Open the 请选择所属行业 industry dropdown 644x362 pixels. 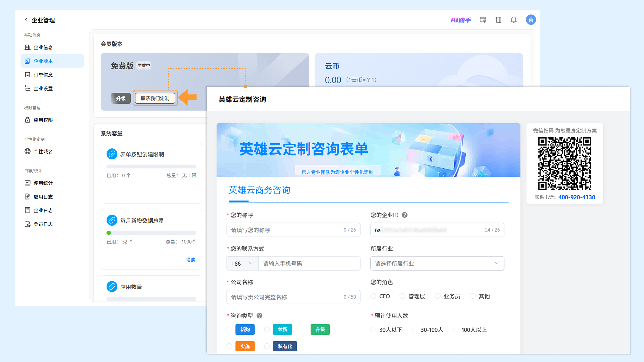coord(437,263)
